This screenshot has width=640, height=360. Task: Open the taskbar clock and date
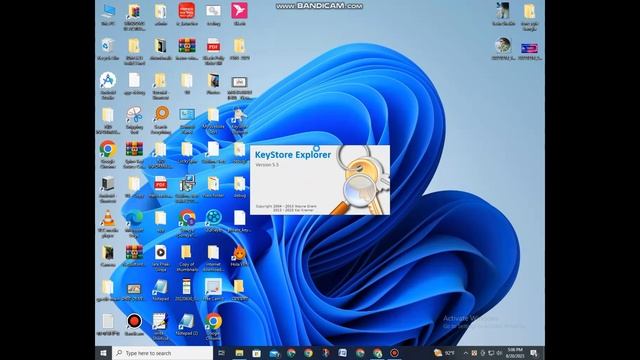pyautogui.click(x=515, y=353)
